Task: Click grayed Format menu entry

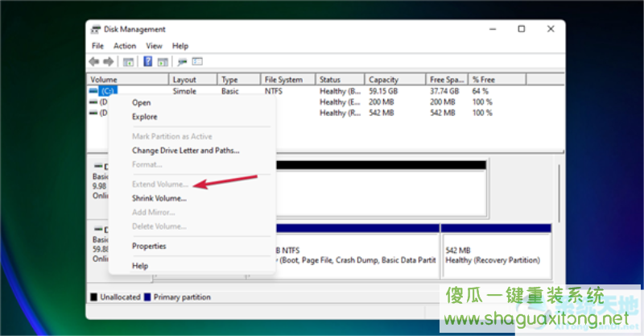Action: pos(147,164)
